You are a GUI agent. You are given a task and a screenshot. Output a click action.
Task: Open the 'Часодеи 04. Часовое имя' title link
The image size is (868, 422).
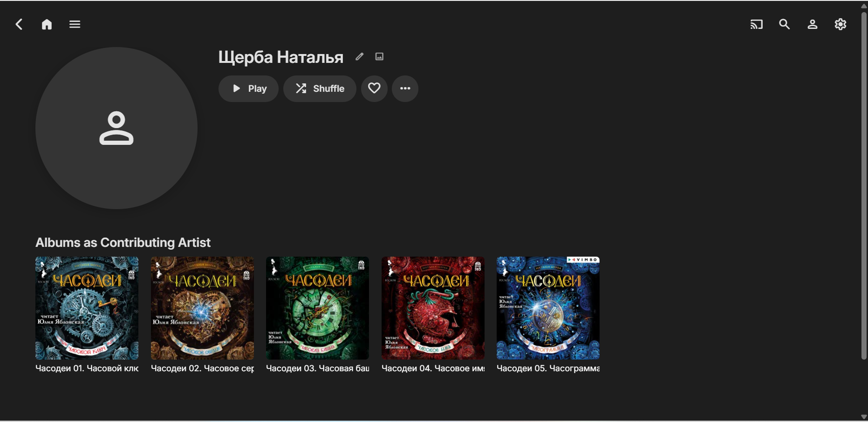click(433, 368)
